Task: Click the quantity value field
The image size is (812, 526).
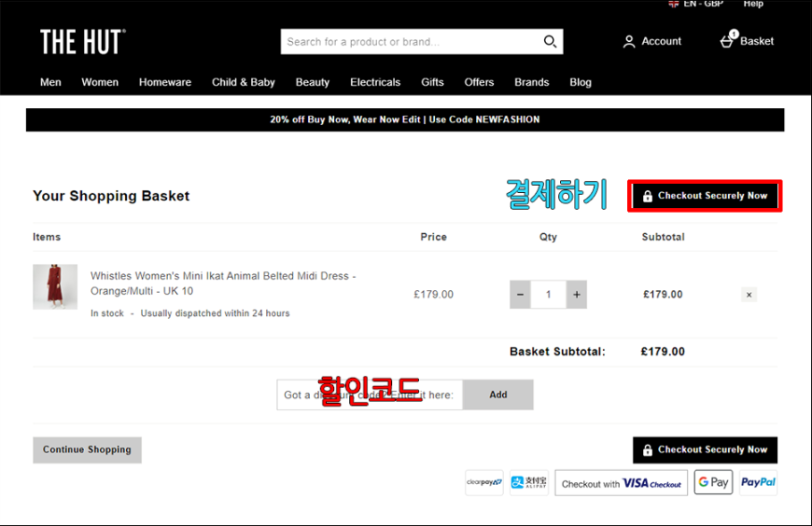Action: [549, 295]
